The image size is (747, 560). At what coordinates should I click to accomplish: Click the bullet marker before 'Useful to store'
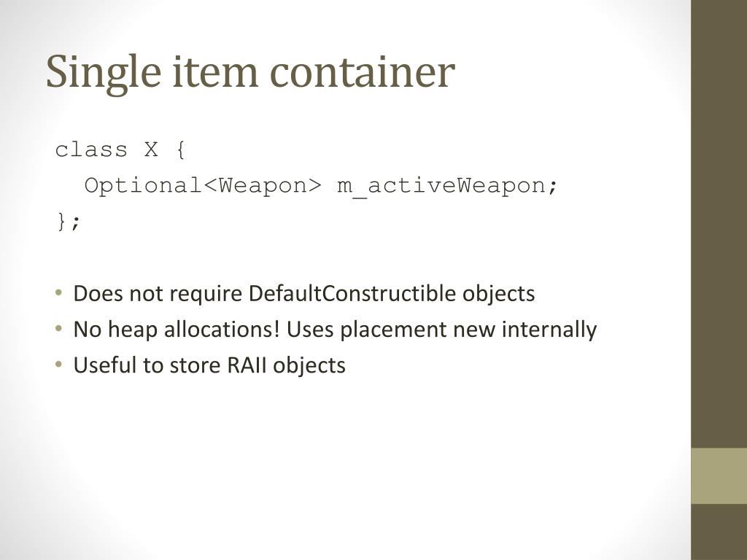[x=58, y=365]
